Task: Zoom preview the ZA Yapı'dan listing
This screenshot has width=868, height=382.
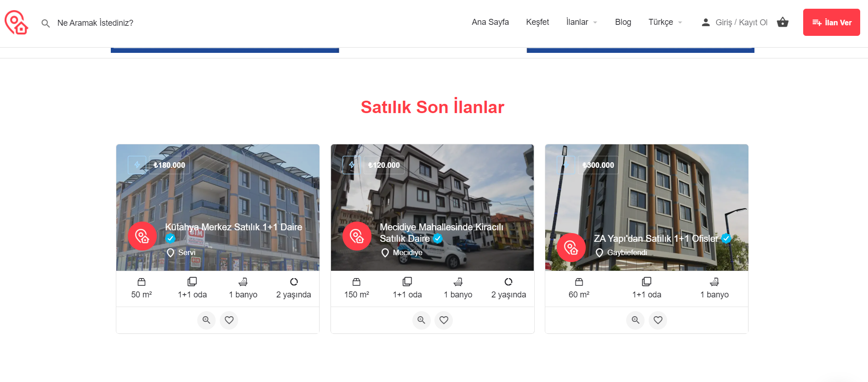Action: tap(635, 320)
